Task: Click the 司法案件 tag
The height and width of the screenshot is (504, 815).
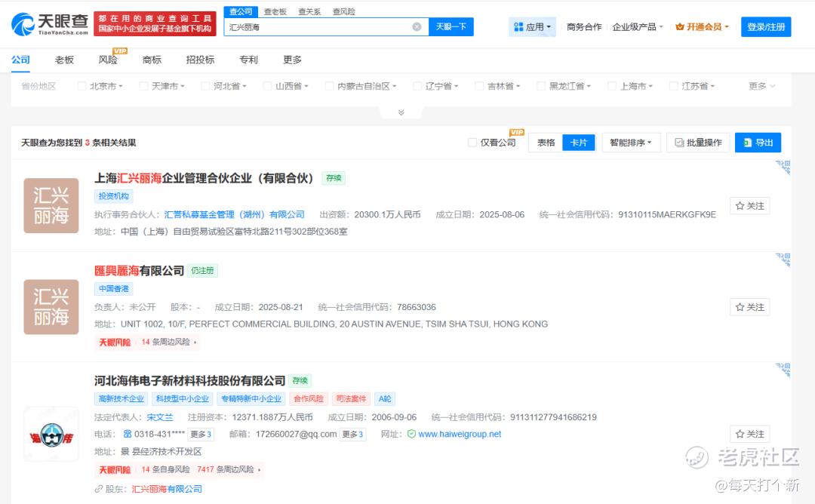Action: point(351,399)
